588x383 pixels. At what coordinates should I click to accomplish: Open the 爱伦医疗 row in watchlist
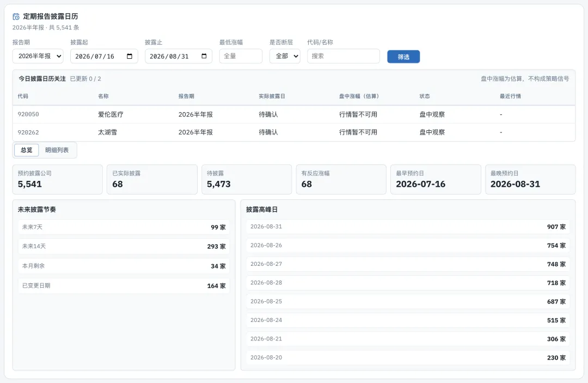coord(294,114)
